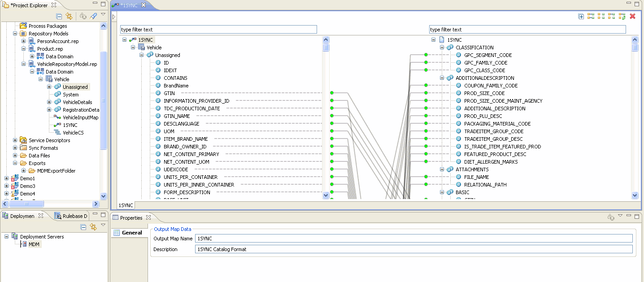Click the Properties view toolbar icon beside the menu arrow
The height and width of the screenshot is (282, 644).
[611, 217]
